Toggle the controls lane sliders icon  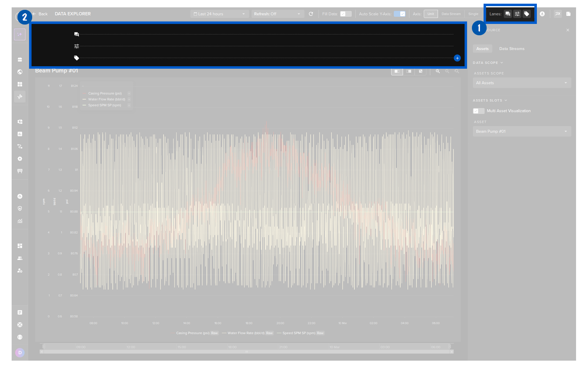click(x=517, y=14)
